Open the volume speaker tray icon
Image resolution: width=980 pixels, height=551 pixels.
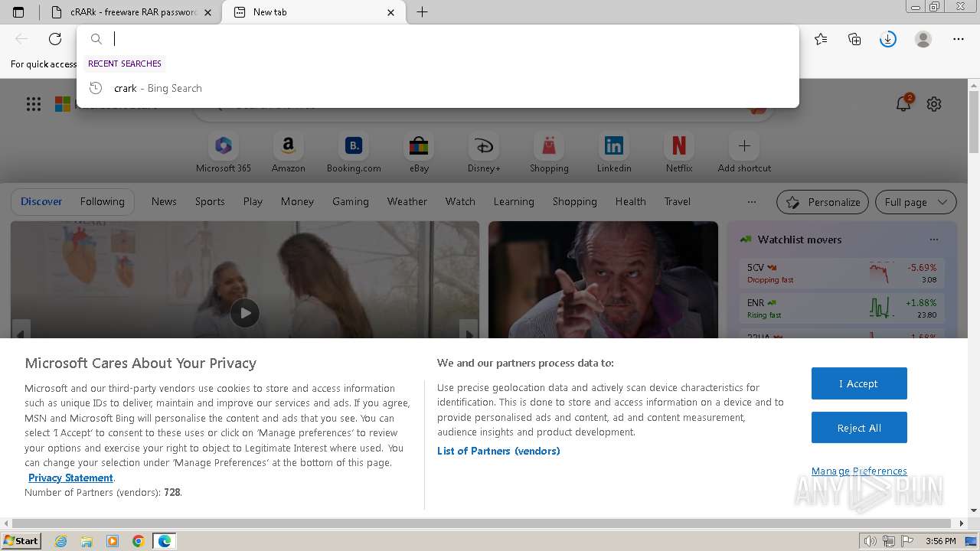(x=871, y=541)
